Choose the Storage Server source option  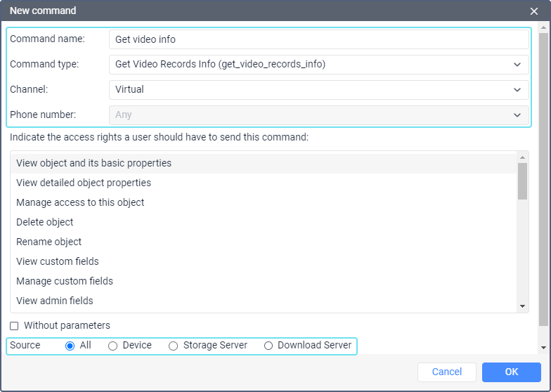click(174, 346)
